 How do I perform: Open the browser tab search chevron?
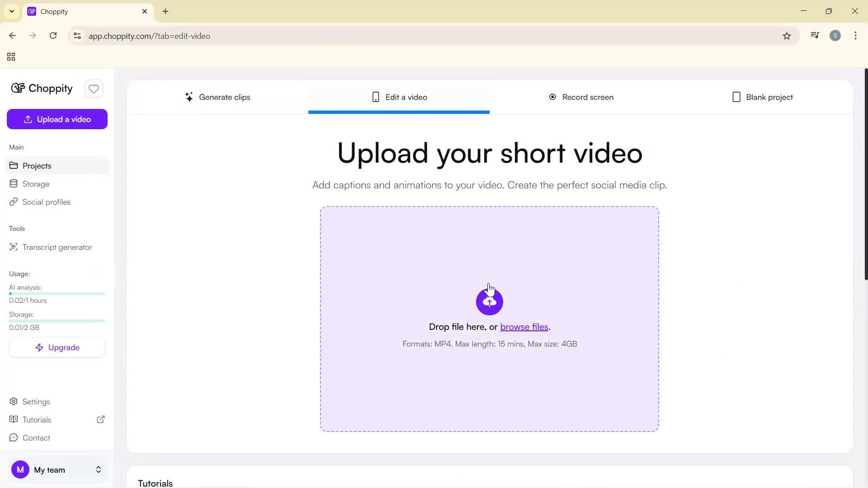coord(11,11)
